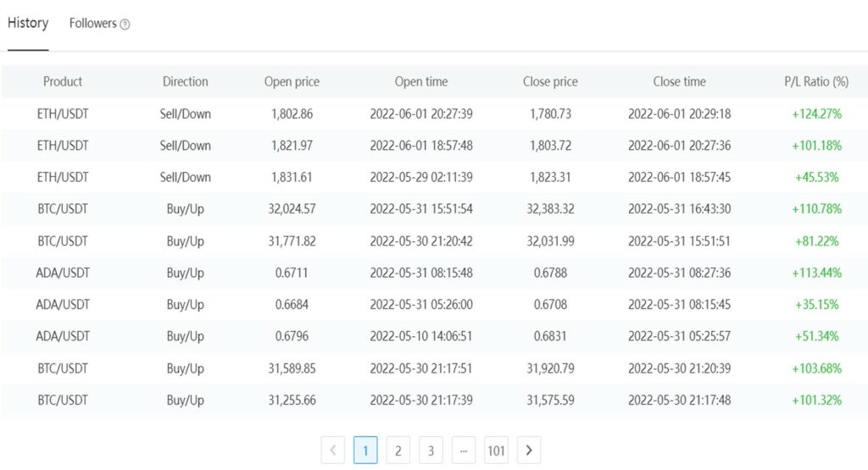Viewport: 868px width, 470px height.
Task: Click the previous page arrow
Action: (332, 451)
